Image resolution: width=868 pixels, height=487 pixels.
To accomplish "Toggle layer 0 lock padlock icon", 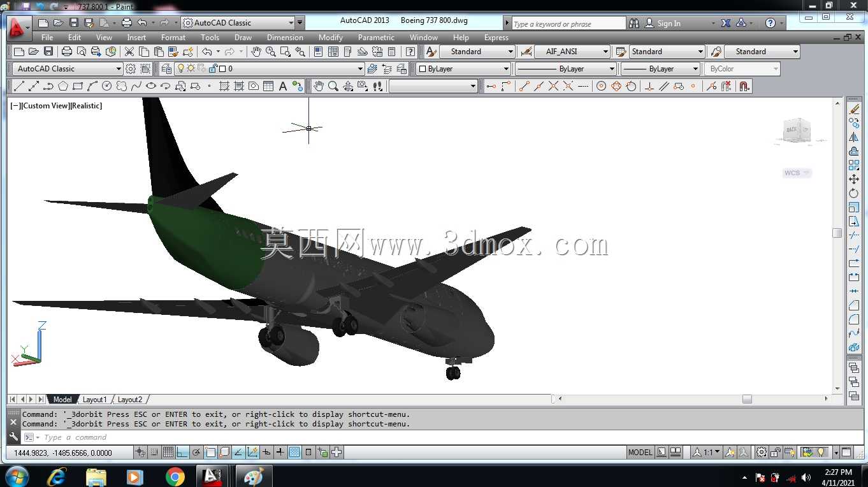I will 213,69.
